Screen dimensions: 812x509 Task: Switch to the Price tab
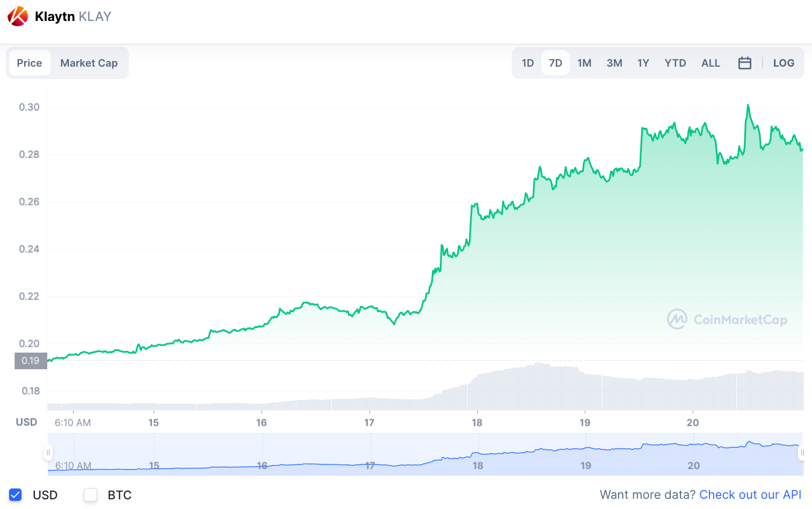point(30,63)
